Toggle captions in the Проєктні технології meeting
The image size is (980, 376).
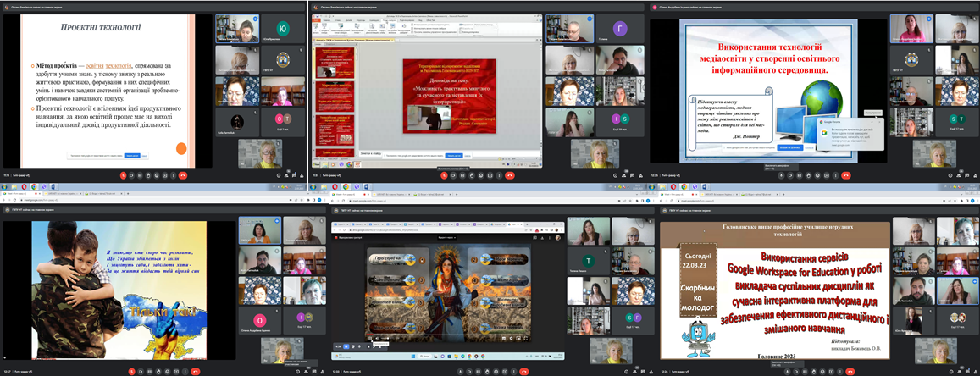pos(138,175)
